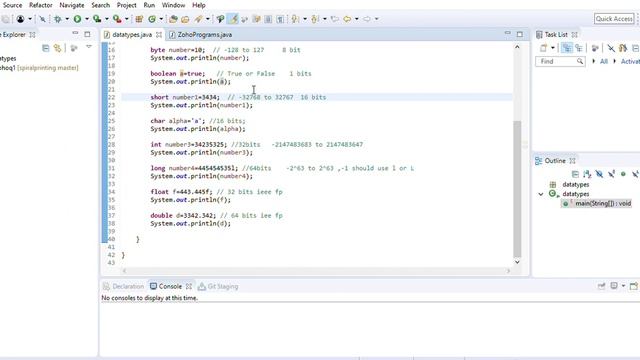Select datatypes package declaration in Outline
Screen dimensions: 640x360
point(576,184)
